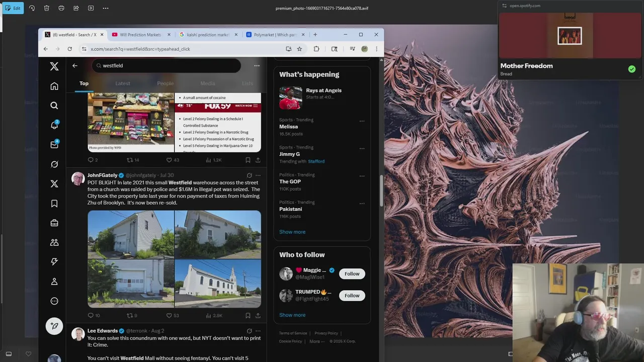Screen dimensions: 644x362
Task: Open Notifications bell with badge 2
Action: coord(54,125)
